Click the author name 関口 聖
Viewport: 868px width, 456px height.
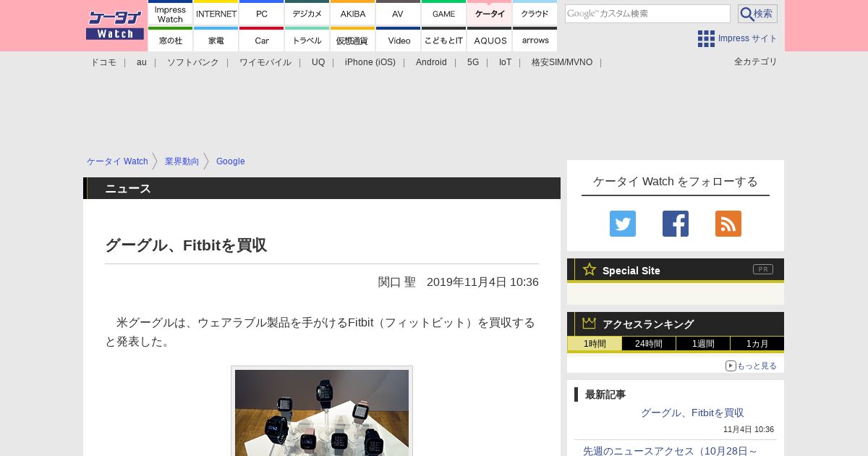397,282
